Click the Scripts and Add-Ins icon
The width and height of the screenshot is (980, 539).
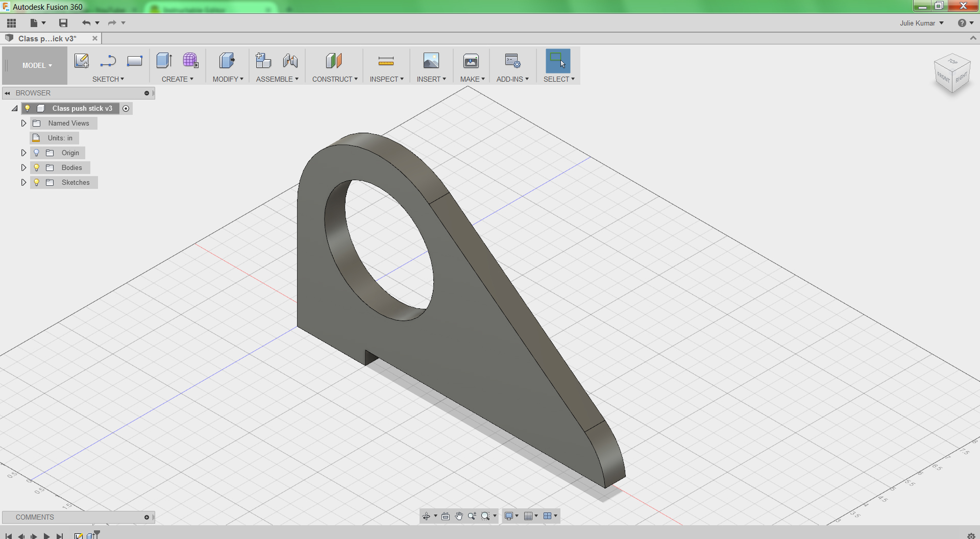512,61
